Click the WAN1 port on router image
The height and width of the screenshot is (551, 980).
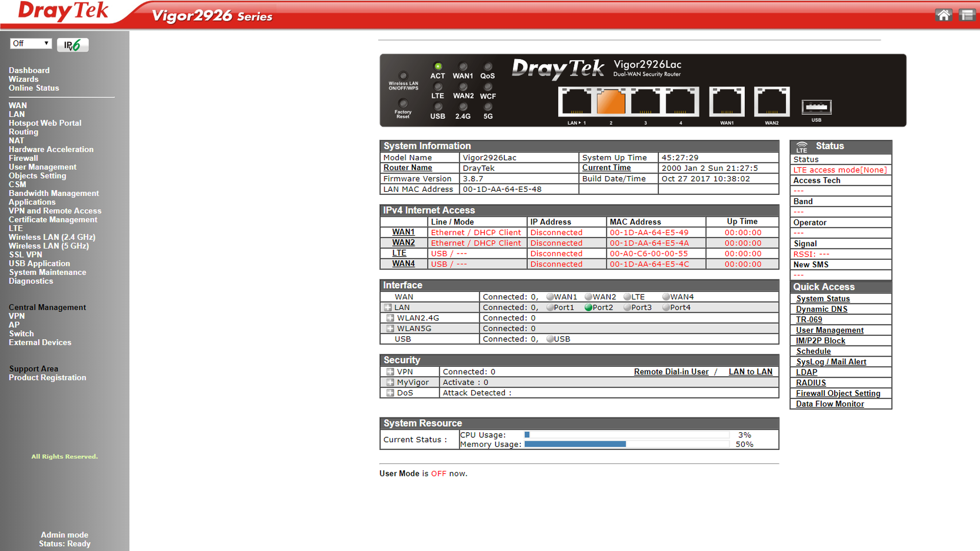(x=727, y=102)
